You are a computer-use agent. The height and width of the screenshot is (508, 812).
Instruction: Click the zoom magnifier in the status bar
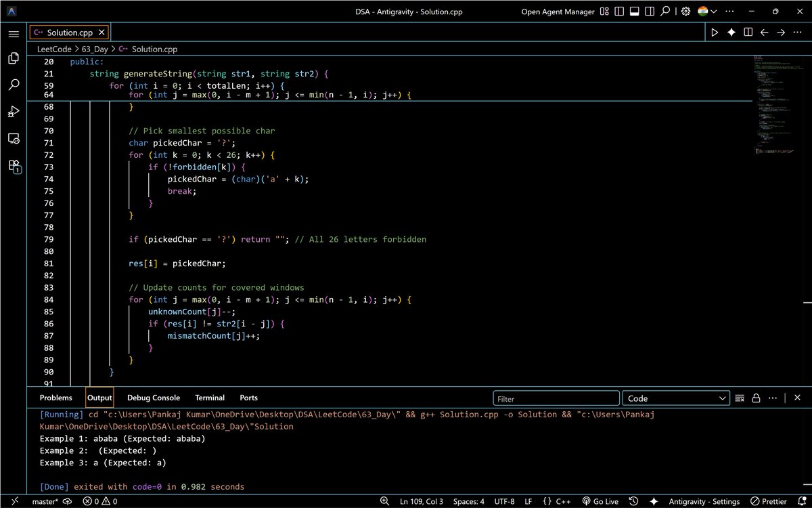point(384,502)
